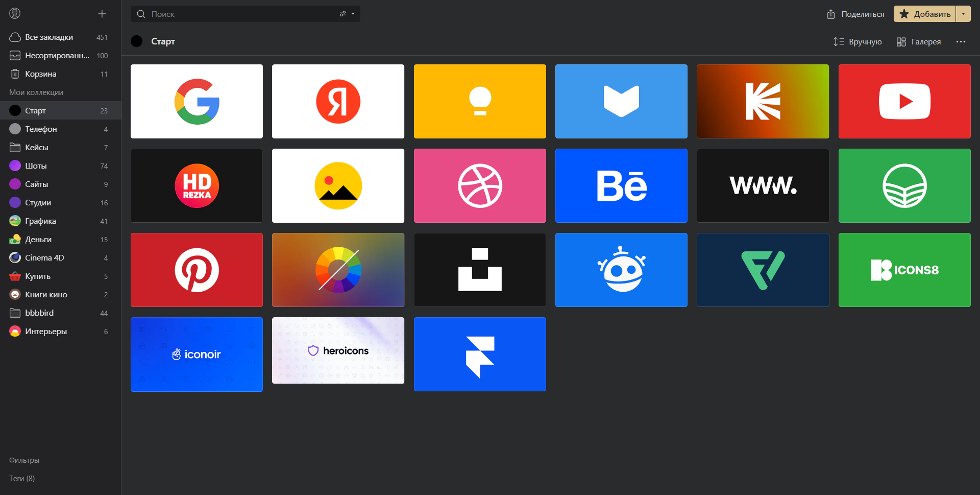Screen dimensions: 980x495
Task: Open the Корзина trash item
Action: 60,74
